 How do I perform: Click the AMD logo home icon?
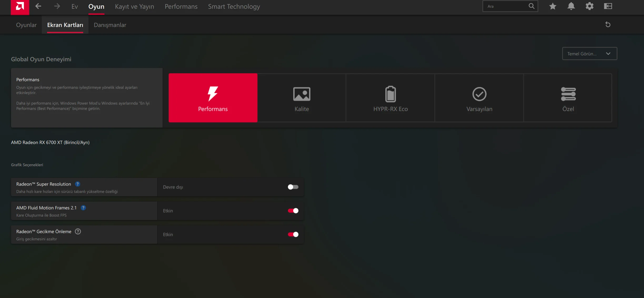tap(20, 7)
